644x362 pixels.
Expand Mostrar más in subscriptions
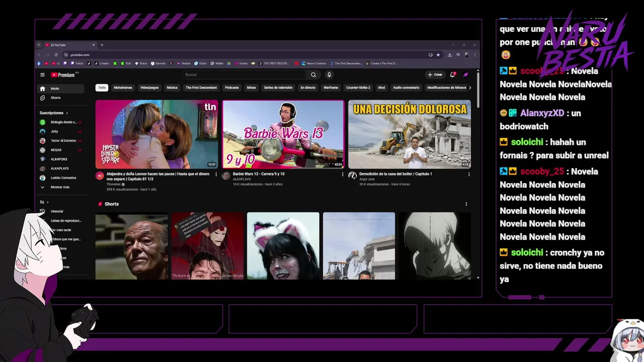coord(61,187)
